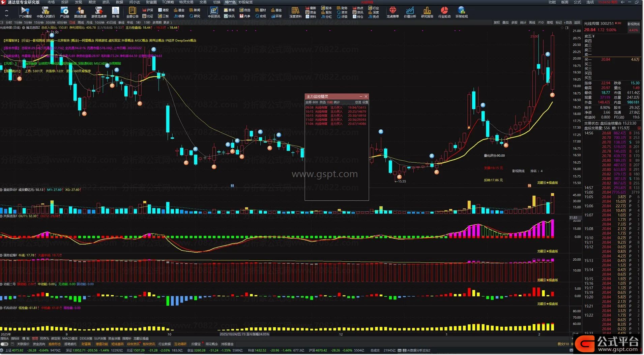Collapse the toolbar using the up chevron

pos(6,10)
